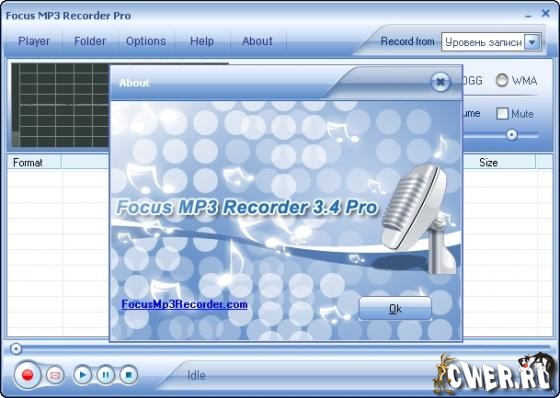Open the Options menu
Viewport: 560px width, 398px height.
(146, 41)
